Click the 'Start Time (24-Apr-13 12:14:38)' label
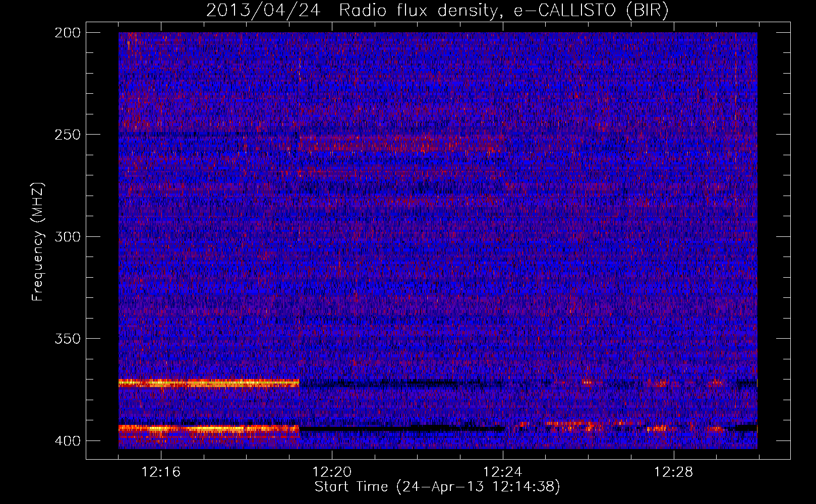 coord(437,487)
